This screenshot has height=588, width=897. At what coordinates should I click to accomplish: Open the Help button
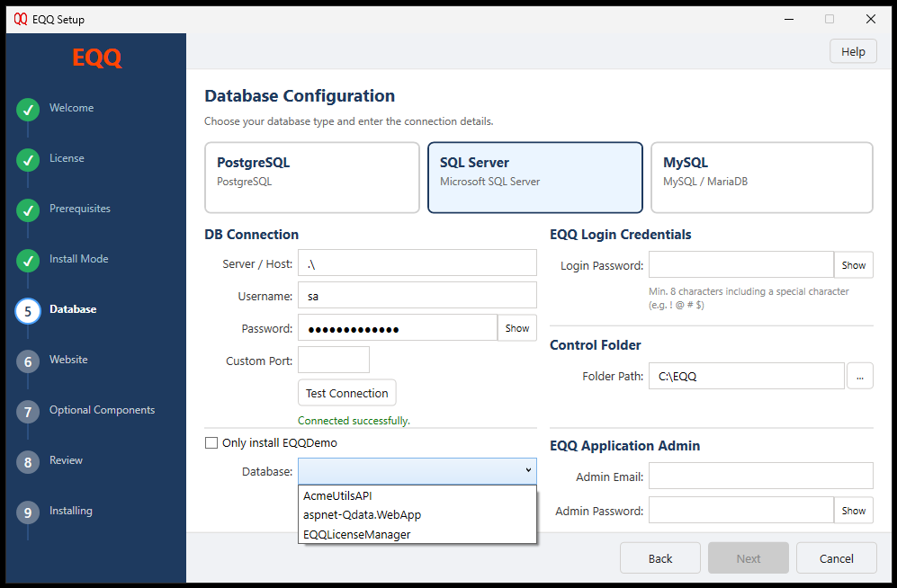[x=853, y=51]
